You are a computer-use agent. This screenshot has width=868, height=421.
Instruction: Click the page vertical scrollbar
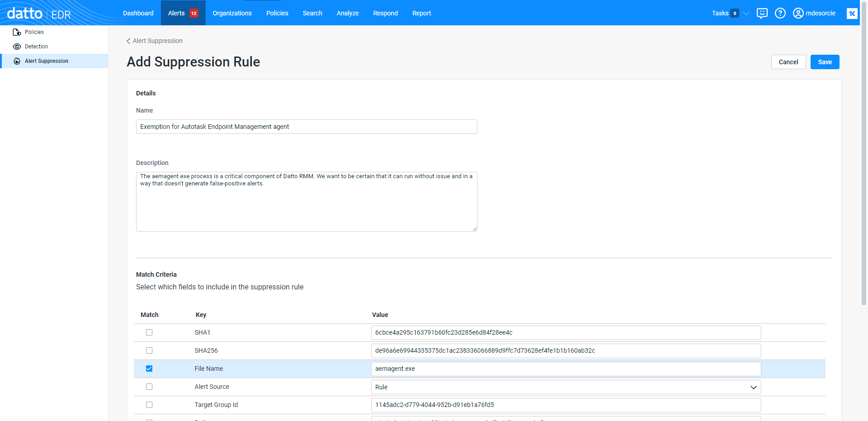[x=864, y=154]
